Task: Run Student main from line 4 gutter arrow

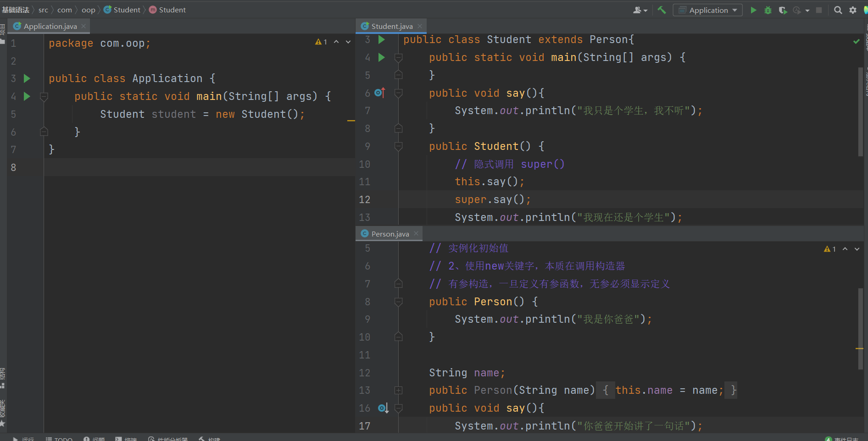Action: tap(381, 57)
